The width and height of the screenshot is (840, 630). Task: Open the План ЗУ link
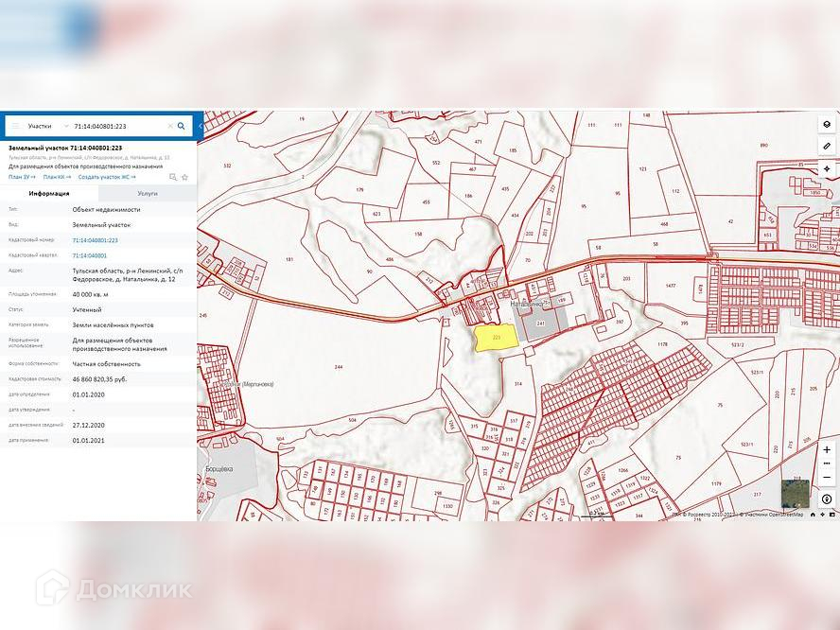click(22, 177)
